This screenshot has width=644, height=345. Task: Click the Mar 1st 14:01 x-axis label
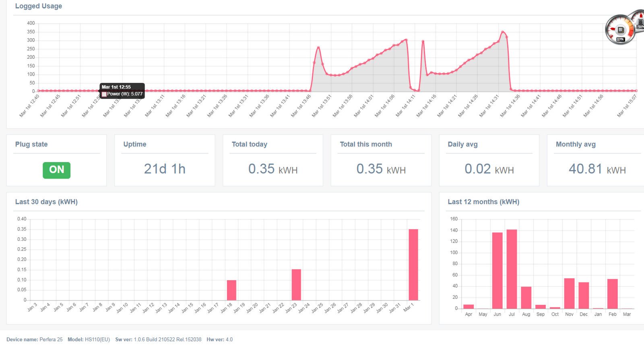(x=364, y=106)
